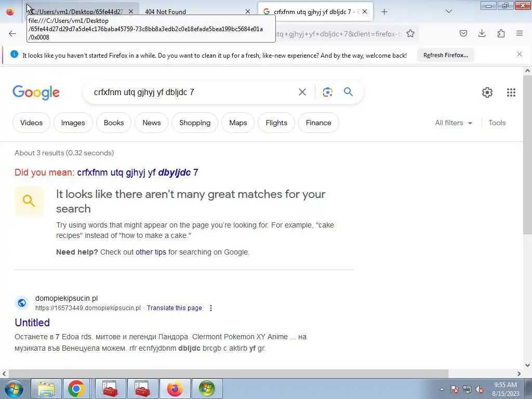Click Translate this page link

174,308
